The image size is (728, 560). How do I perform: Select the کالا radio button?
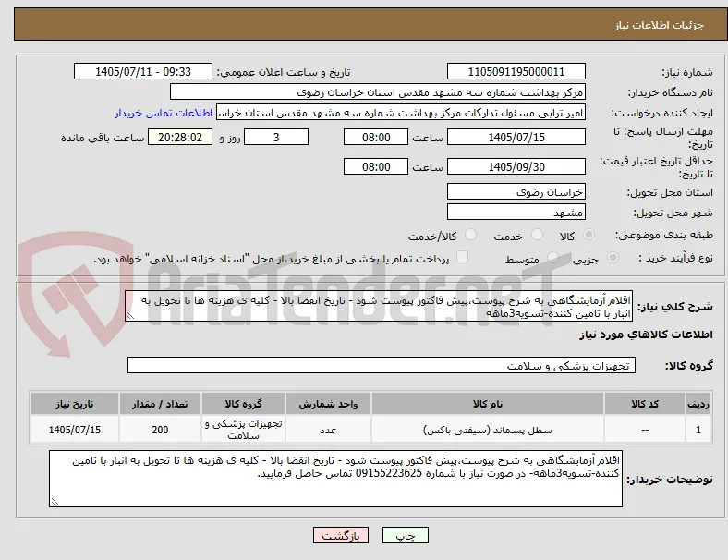pos(588,235)
